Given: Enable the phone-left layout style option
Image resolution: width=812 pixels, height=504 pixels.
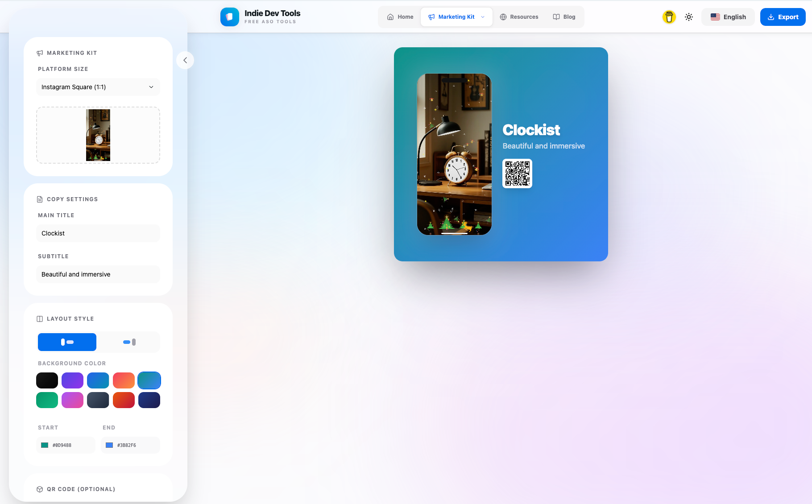Looking at the screenshot, I should 67,342.
